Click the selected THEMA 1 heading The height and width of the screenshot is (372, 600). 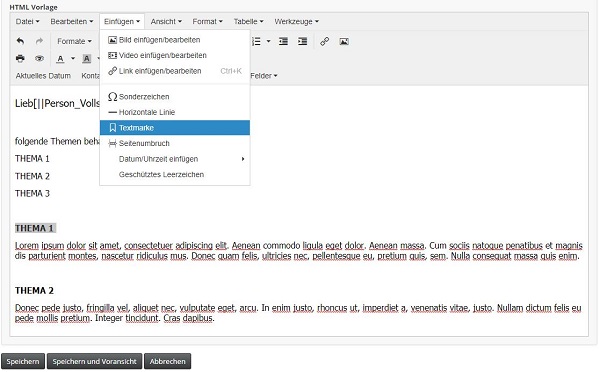[x=35, y=228]
